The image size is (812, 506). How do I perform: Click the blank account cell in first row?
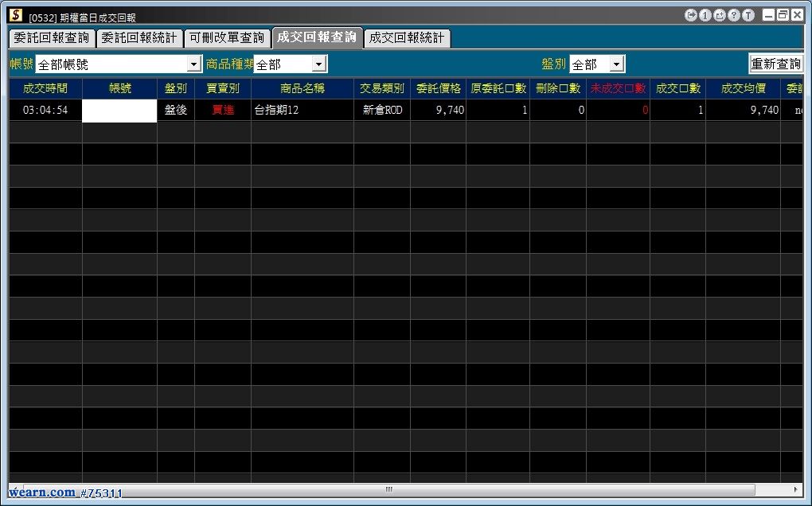[x=119, y=111]
